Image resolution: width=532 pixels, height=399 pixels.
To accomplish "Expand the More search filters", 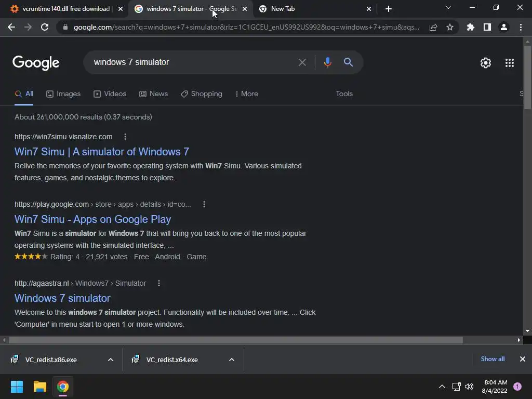I will tap(247, 94).
